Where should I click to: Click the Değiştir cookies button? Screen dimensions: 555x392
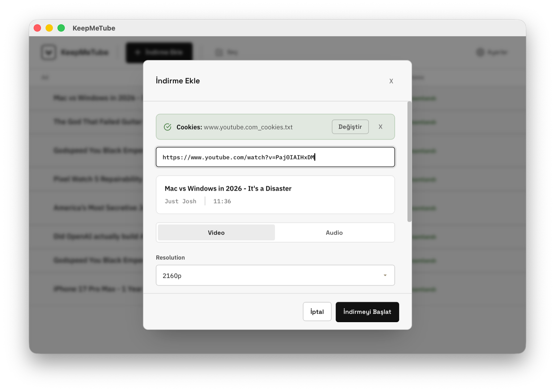coord(350,127)
